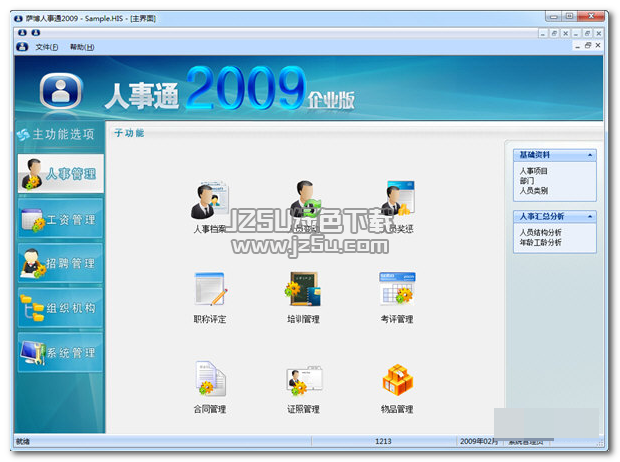The width and height of the screenshot is (620, 462).
Task: Switch to 组织机构 organization structure
Action: pos(60,308)
